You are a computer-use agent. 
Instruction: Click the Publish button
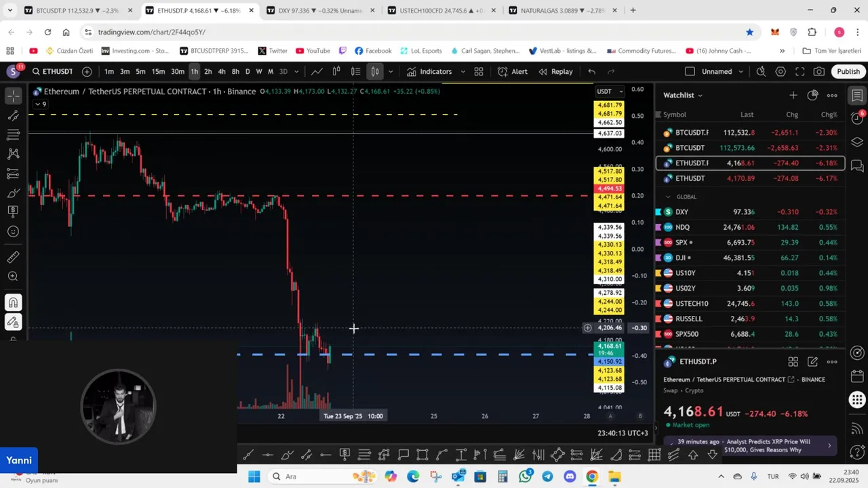point(848,71)
